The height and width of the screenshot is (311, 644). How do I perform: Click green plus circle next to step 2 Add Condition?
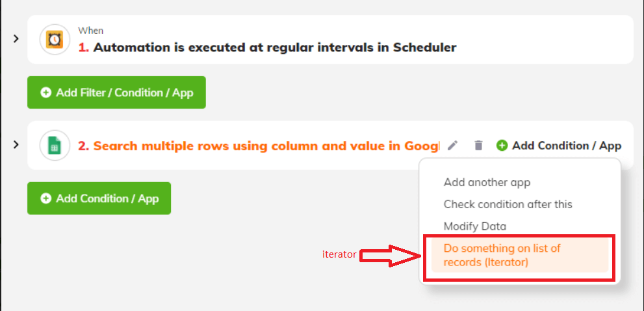click(502, 146)
